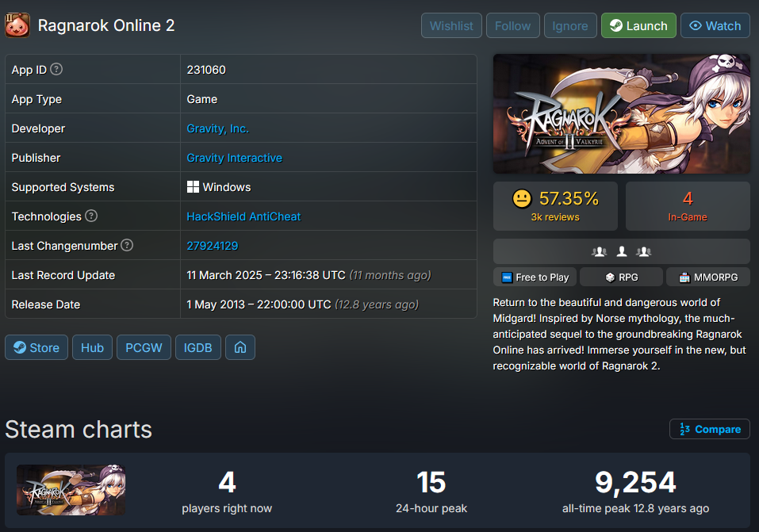Click the large Ragnarok header artwork
The width and height of the screenshot is (759, 532).
tap(622, 113)
